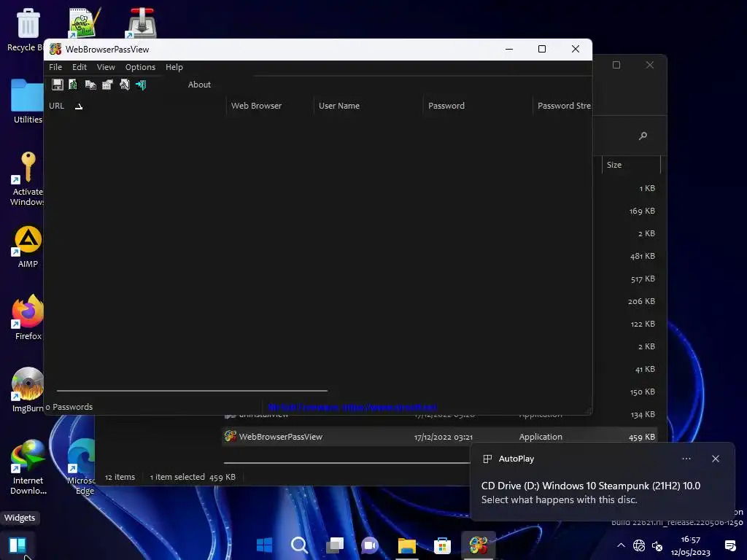Dismiss the AutoPlay notification
The image size is (747, 560).
tap(716, 459)
